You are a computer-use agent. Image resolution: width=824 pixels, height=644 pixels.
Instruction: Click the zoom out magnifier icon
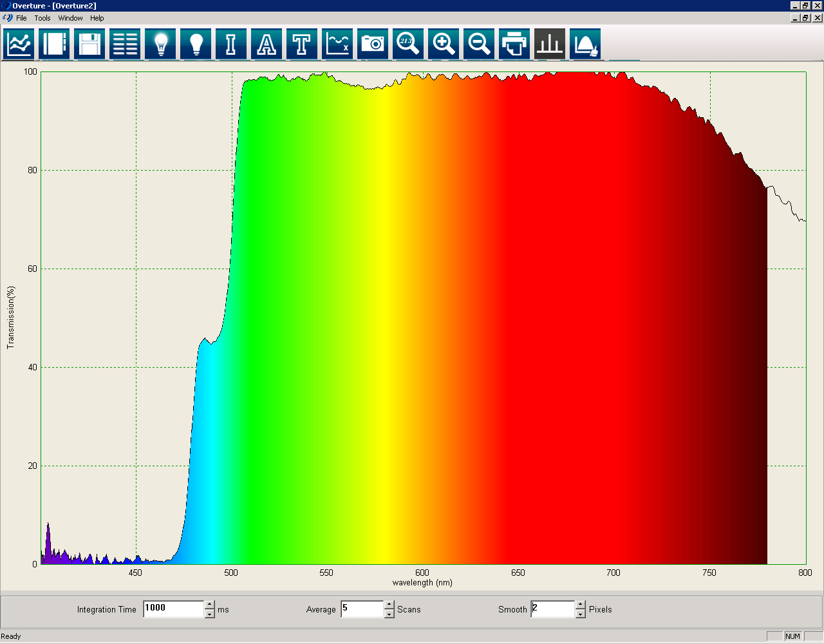tap(479, 44)
